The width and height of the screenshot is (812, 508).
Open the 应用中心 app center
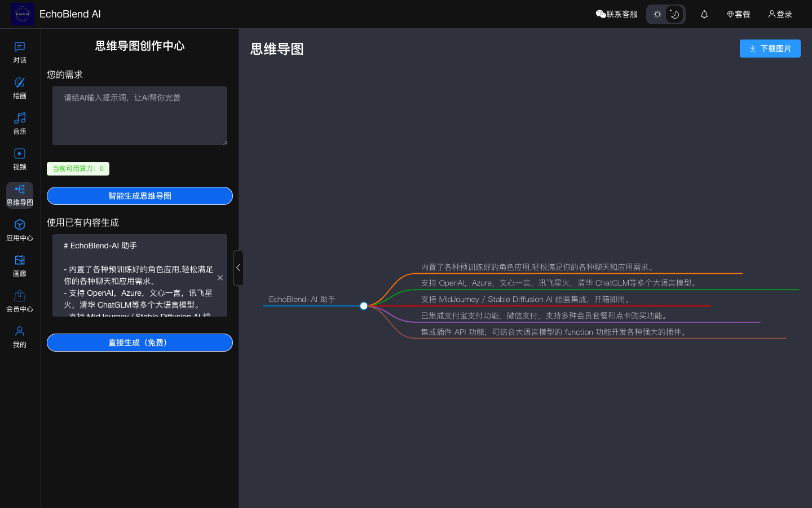click(19, 230)
